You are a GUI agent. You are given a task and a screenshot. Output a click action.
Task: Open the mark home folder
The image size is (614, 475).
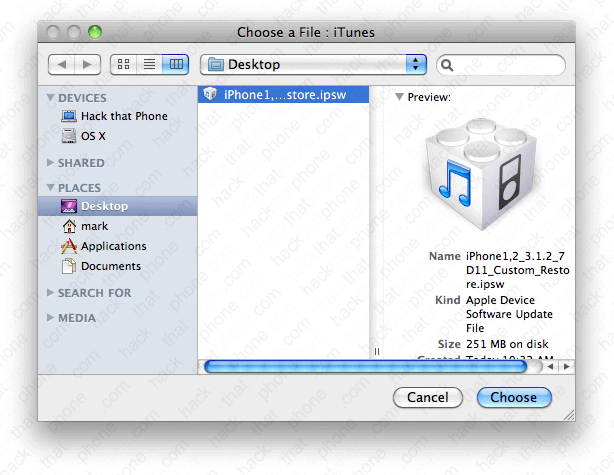[x=94, y=227]
